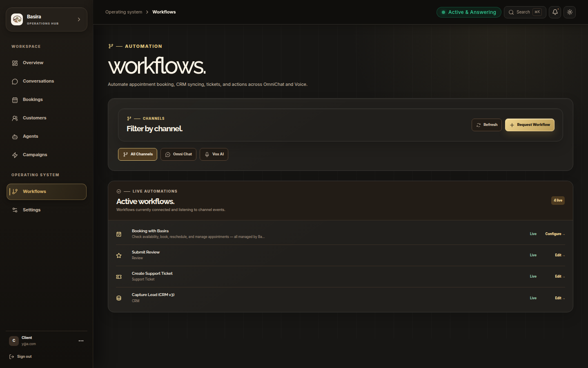Open Bookings from the sidebar

tap(47, 100)
